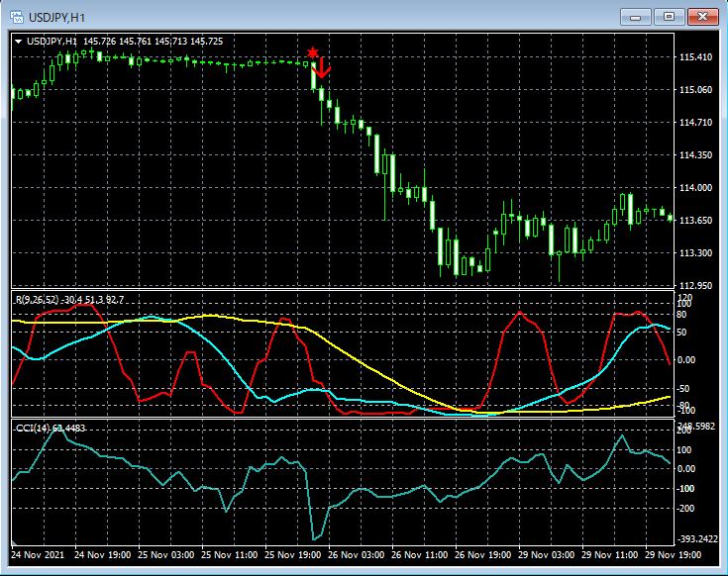The height and width of the screenshot is (576, 728).
Task: Click the red down arrow sell signal
Action: 321,68
